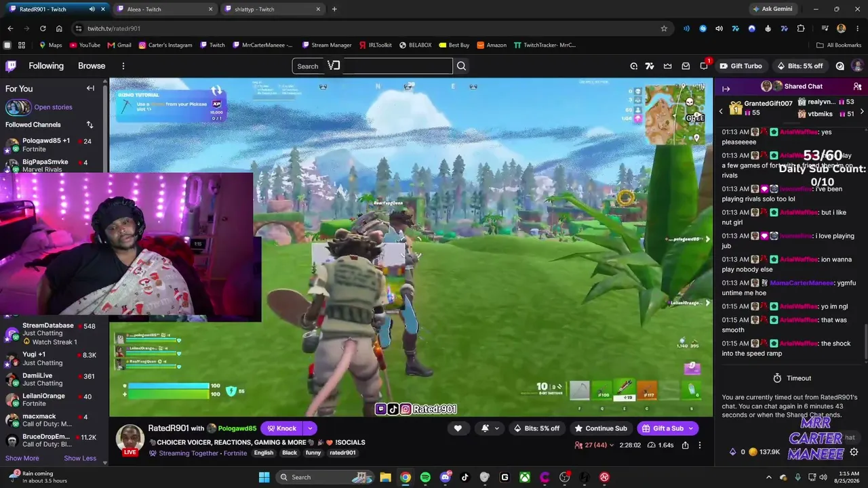Toggle the notification bell for RatedR901

click(485, 428)
